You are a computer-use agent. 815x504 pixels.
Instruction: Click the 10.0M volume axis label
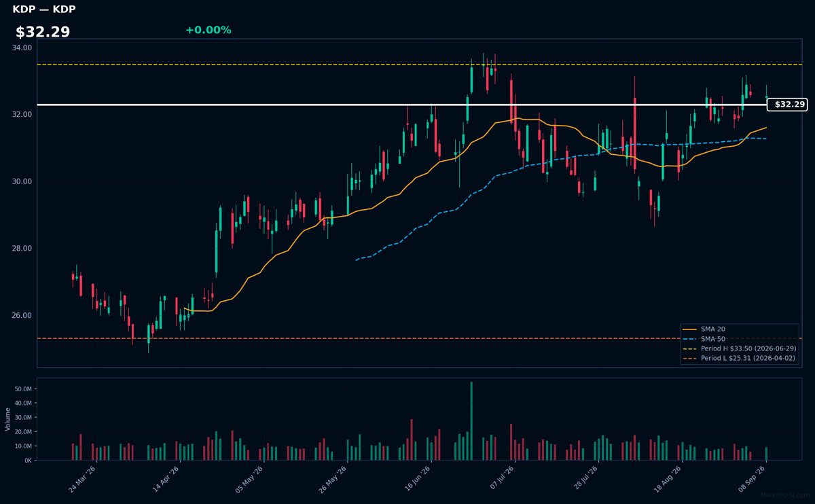[x=23, y=446]
